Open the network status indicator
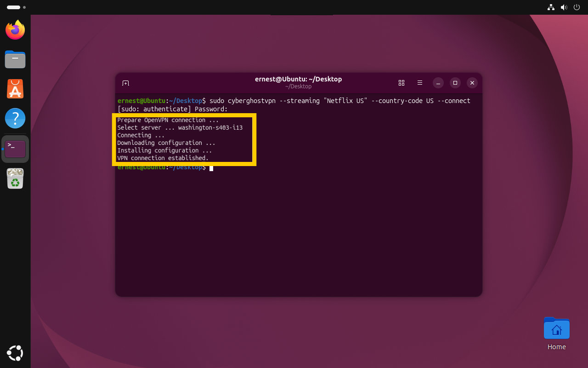588x368 pixels. [x=551, y=7]
